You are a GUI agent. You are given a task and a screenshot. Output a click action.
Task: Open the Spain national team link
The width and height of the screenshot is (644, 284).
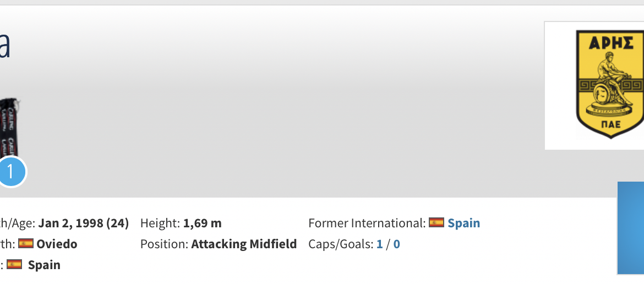463,223
